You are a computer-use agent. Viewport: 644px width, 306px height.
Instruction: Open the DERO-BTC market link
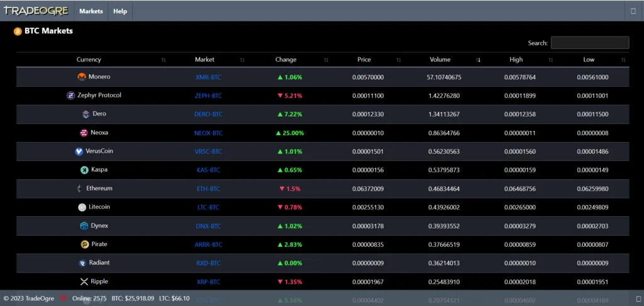209,114
